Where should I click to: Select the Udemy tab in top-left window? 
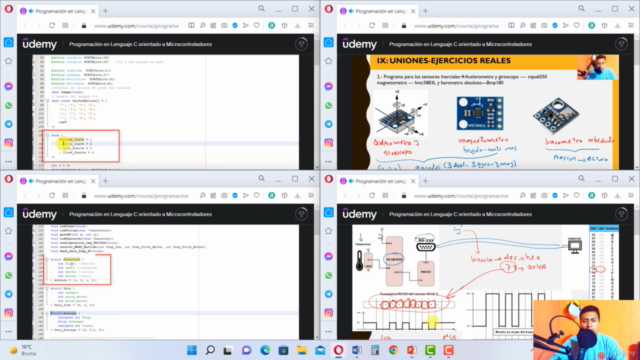(x=58, y=11)
